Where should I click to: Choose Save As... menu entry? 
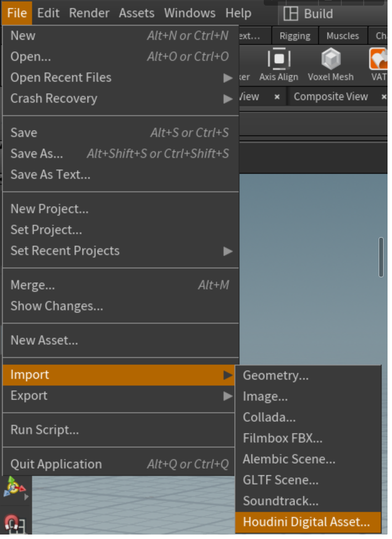coord(120,154)
